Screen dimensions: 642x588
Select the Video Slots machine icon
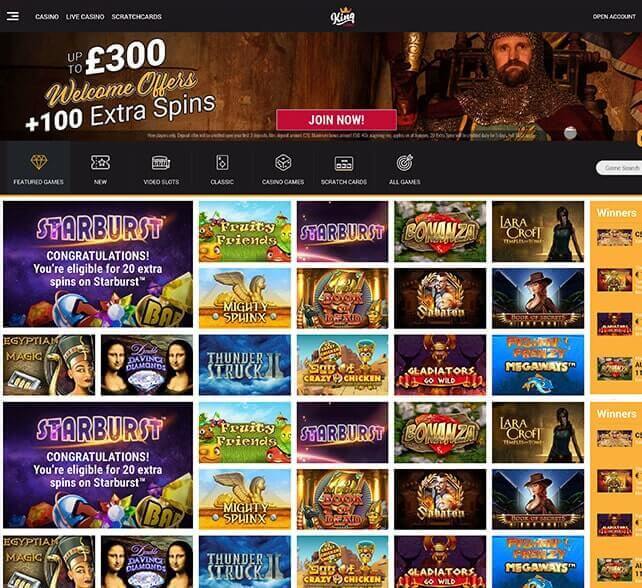point(161,163)
